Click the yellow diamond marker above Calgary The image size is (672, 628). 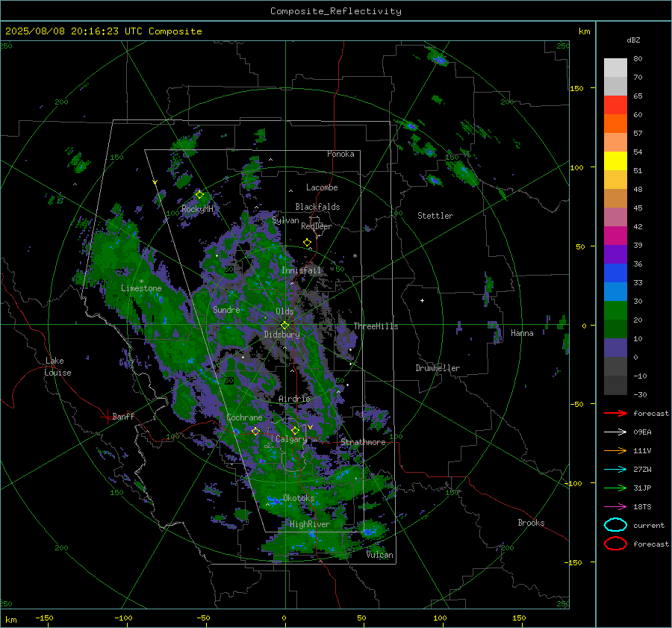point(295,430)
